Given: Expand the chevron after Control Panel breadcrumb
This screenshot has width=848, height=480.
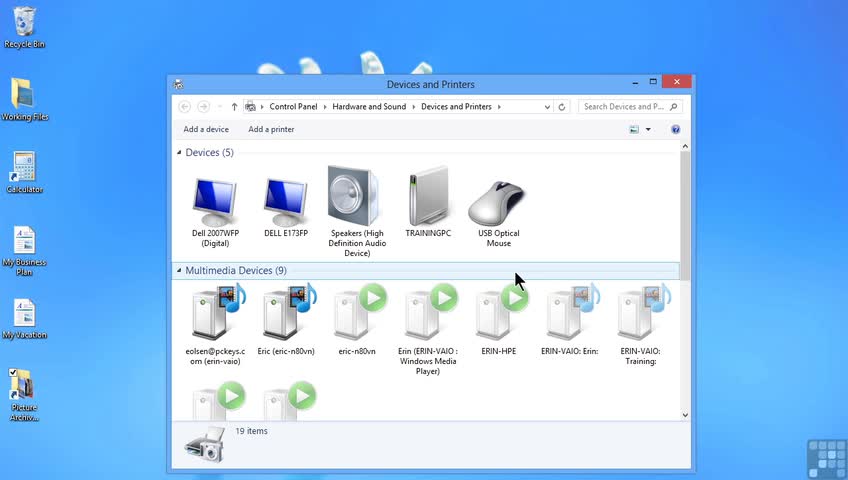Looking at the screenshot, I should tap(325, 107).
